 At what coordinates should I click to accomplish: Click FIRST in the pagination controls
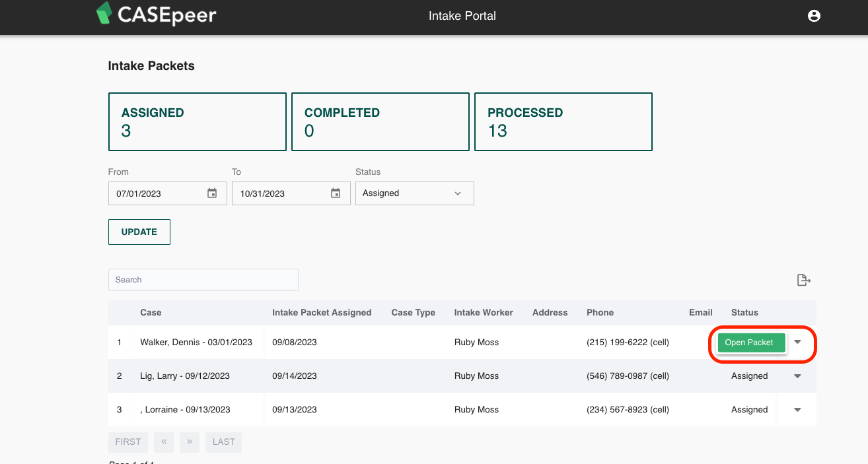pos(127,442)
